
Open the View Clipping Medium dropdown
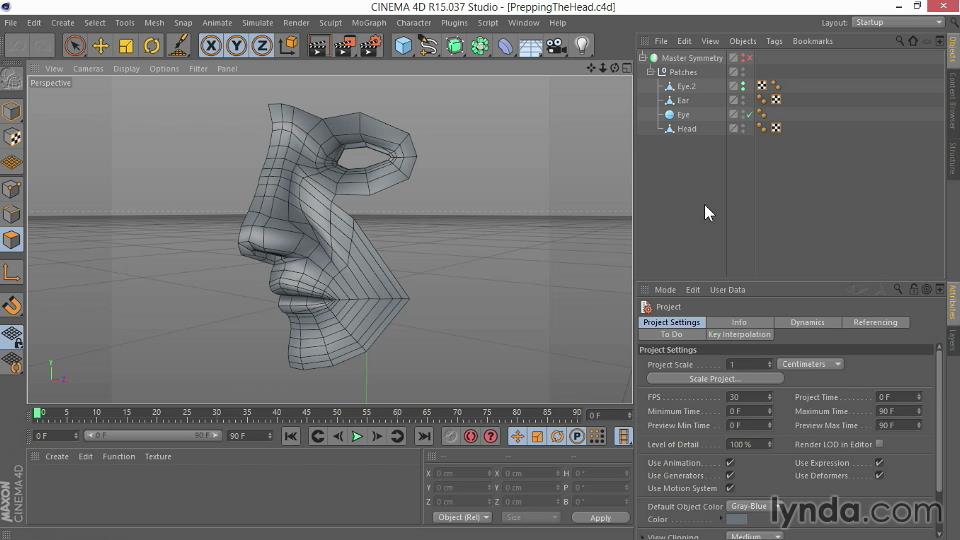[754, 536]
